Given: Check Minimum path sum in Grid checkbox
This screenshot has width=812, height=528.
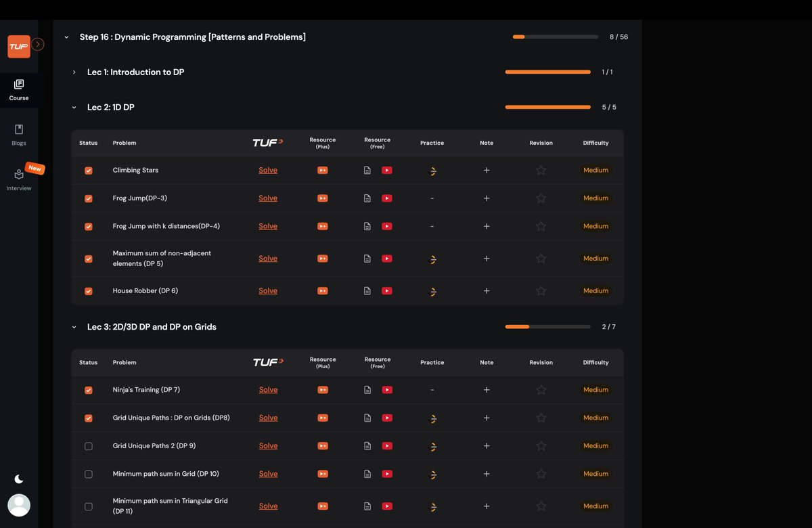Looking at the screenshot, I should coord(89,475).
